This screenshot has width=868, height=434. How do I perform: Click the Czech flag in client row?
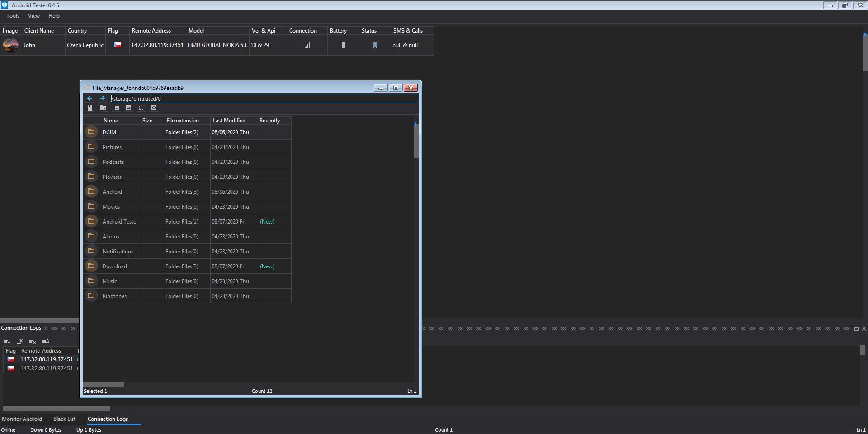118,45
